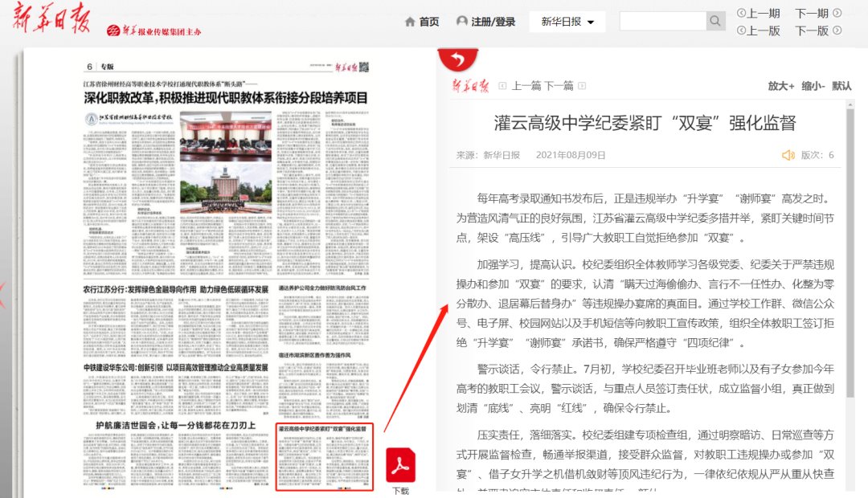Click the 下载 download label
Screen dimensions: 868x498
click(401, 492)
